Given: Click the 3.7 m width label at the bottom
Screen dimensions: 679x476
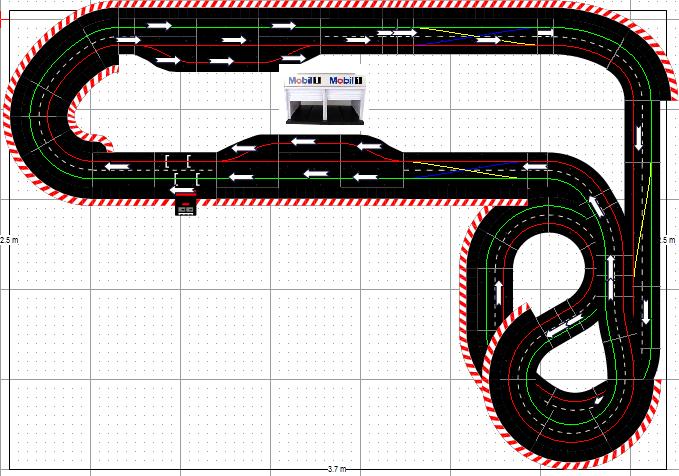Looking at the screenshot, I should [x=338, y=469].
